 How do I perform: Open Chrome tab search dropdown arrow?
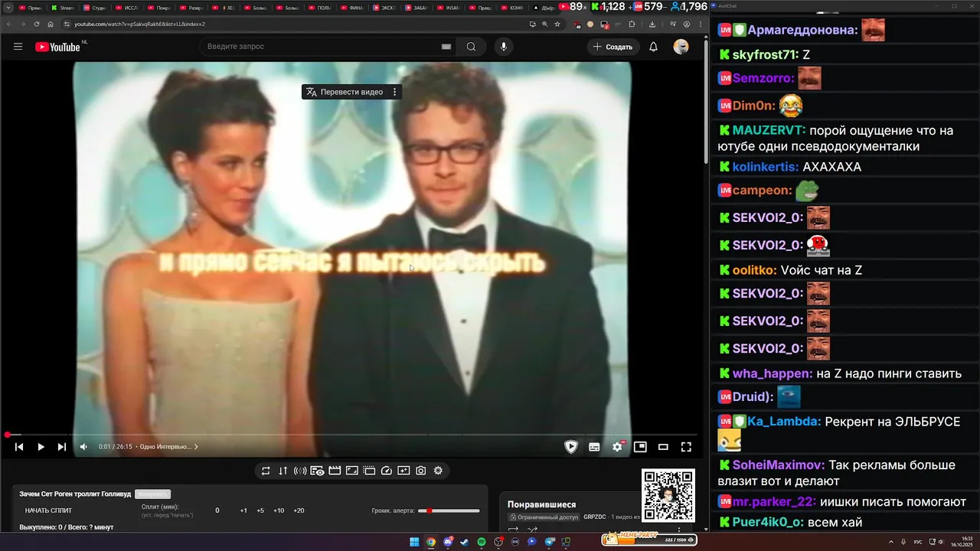(x=8, y=7)
